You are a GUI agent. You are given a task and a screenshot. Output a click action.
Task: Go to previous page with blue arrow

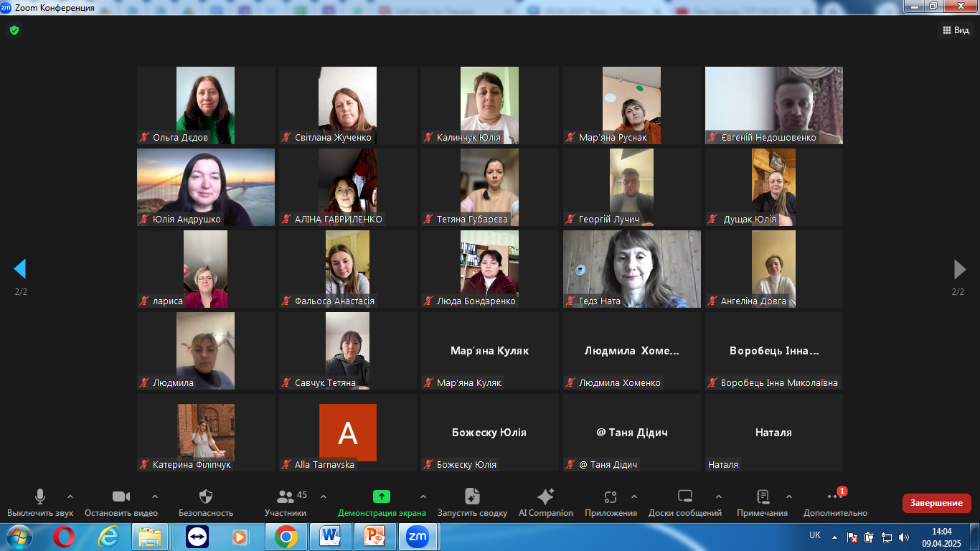point(20,269)
